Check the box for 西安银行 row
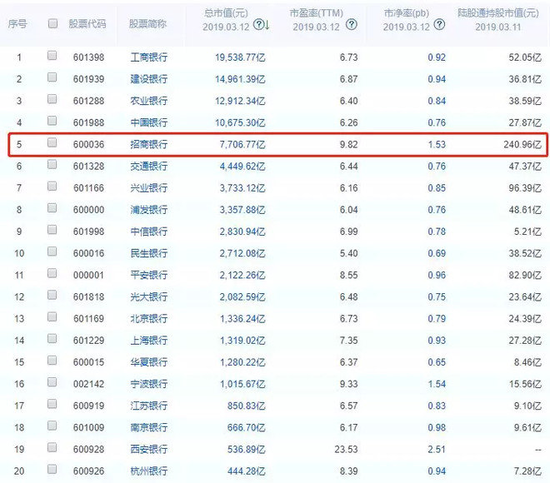 click(x=52, y=447)
